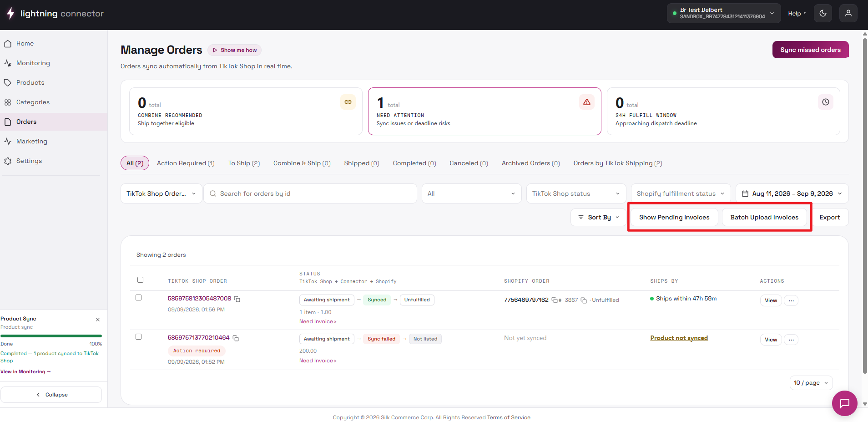Expand the TikTok Shop Order search type dropdown
The width and height of the screenshot is (868, 422).
161,193
